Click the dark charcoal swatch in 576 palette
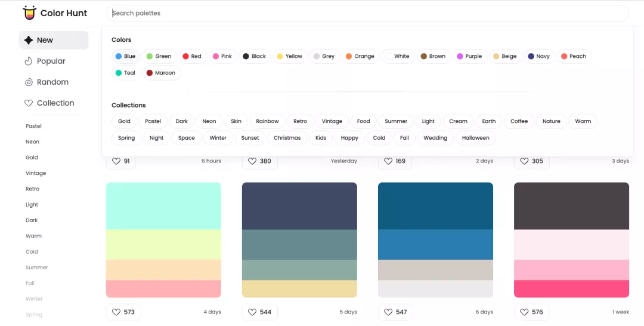644x326 pixels. click(571, 206)
